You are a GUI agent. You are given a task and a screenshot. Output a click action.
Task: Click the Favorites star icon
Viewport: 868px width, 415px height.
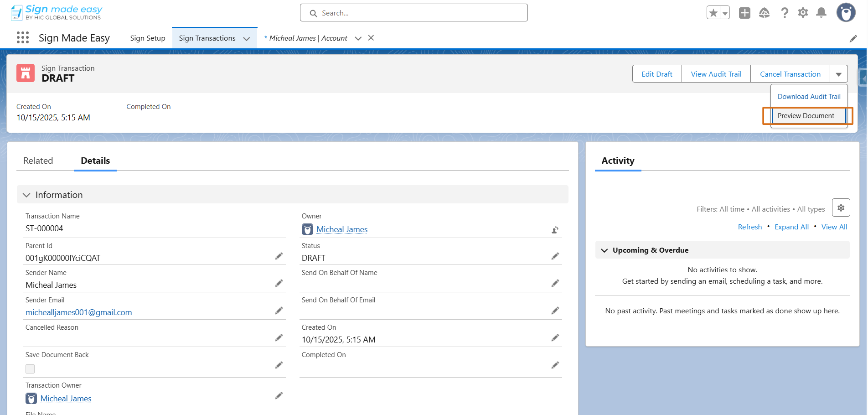coord(713,13)
